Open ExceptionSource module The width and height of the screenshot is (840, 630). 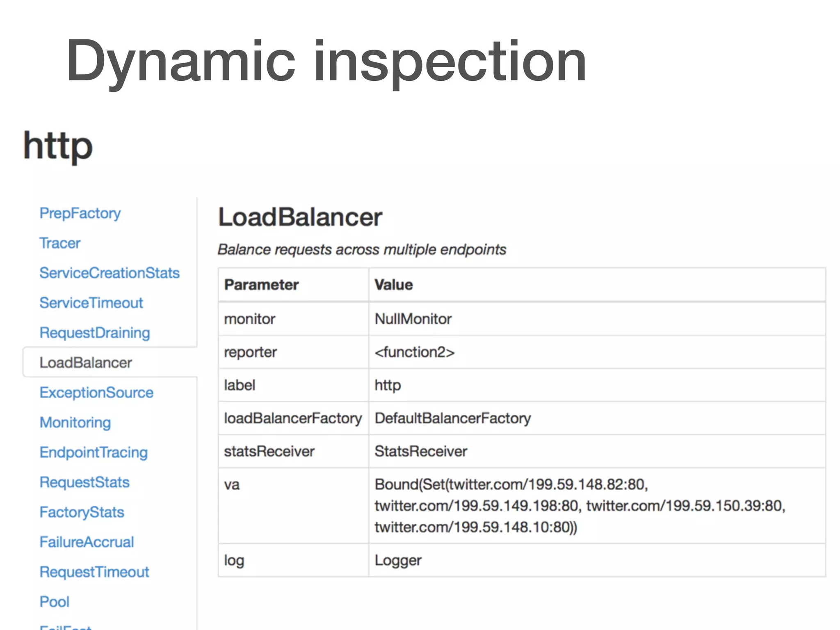96,393
